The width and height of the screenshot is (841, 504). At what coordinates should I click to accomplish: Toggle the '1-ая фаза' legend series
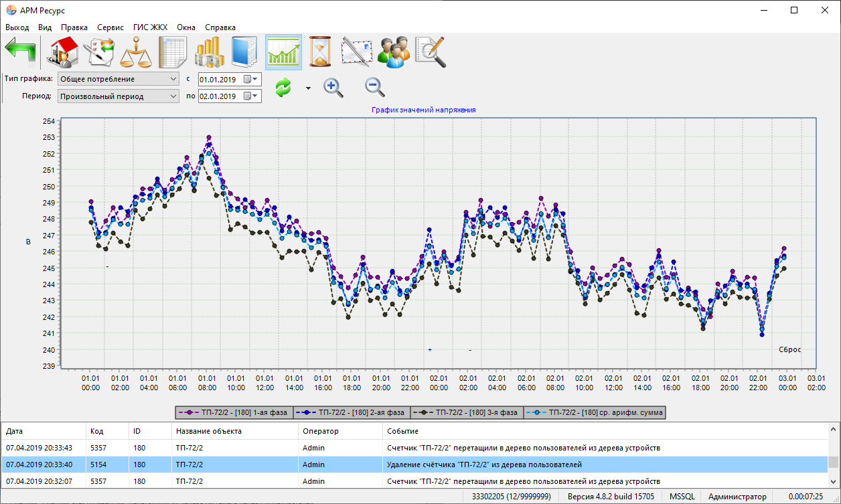(233, 413)
